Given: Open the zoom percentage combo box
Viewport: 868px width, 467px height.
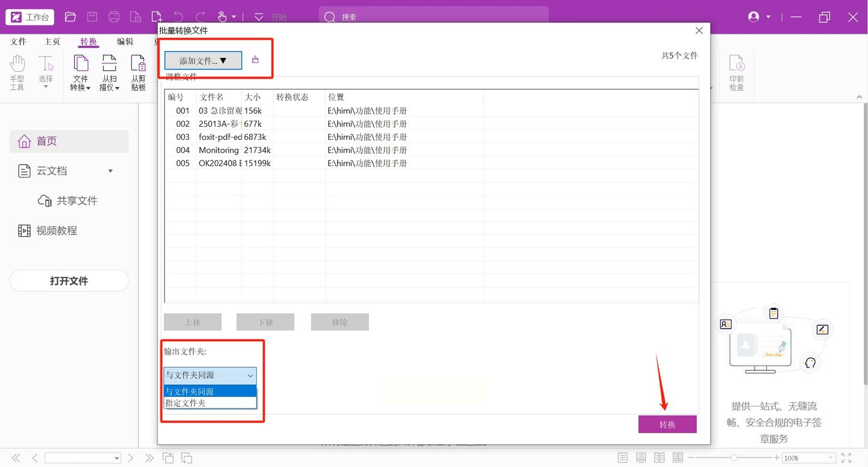Looking at the screenshot, I should tap(808, 458).
